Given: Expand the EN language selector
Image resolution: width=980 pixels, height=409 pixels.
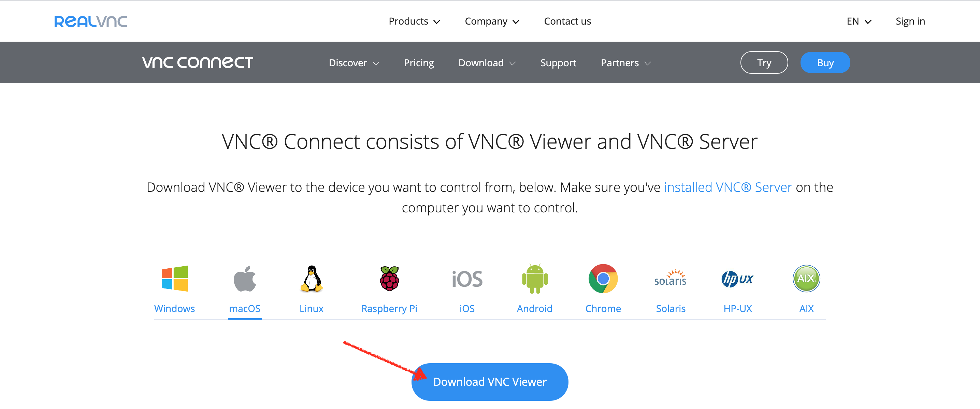Looking at the screenshot, I should click(859, 21).
